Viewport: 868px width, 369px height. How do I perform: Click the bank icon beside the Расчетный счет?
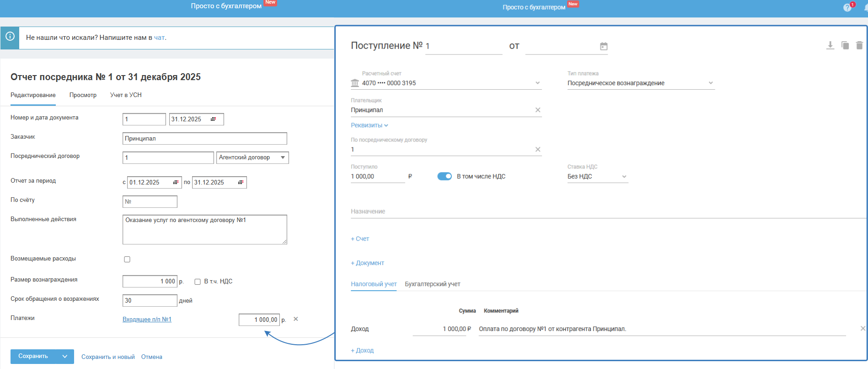[x=355, y=83]
